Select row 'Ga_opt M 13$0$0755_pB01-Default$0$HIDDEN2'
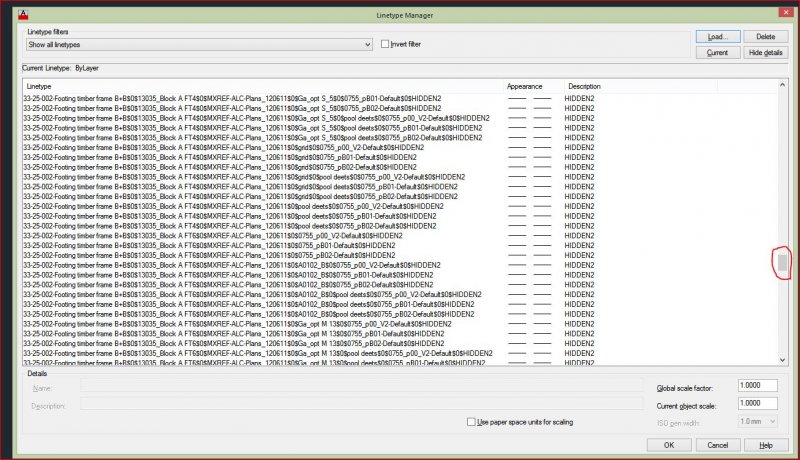The image size is (800, 460). 401,334
